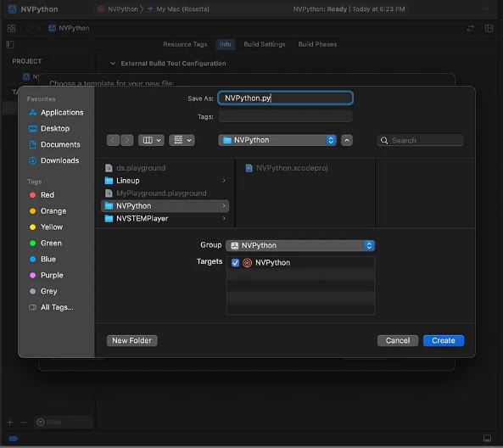The width and height of the screenshot is (503, 448).
Task: Collapse External Build Tool Configuration section
Action: pyautogui.click(x=113, y=64)
